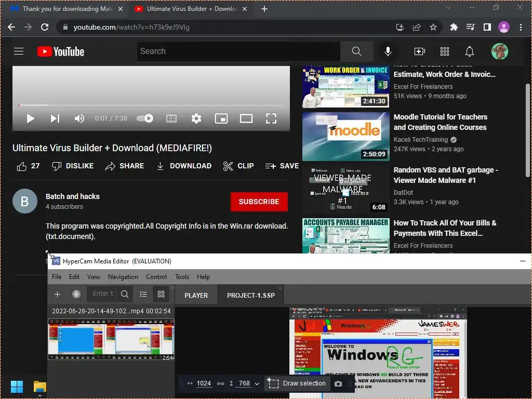This screenshot has height=399, width=532.
Task: Open YouTube hamburger guide menu
Action: (19, 51)
